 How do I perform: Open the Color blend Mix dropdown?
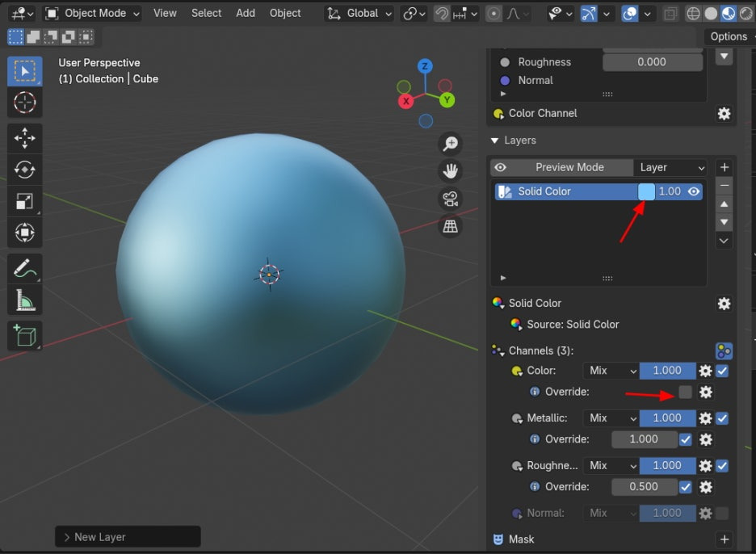pos(611,371)
